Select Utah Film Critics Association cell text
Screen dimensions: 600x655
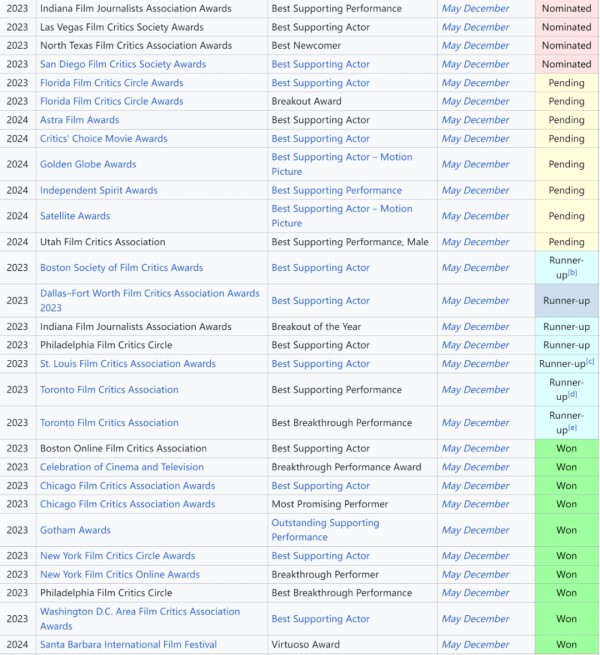click(102, 242)
